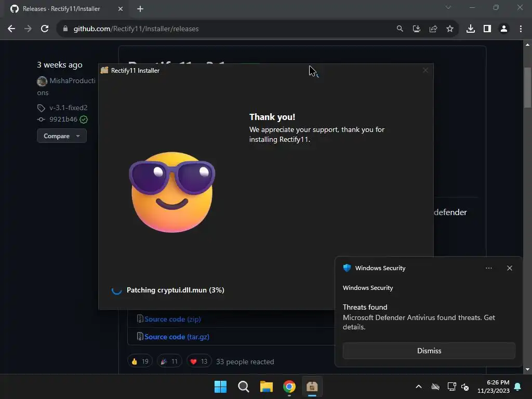Open the v-3.1-fixed2 tag link
Viewport: 532px width, 399px height.
click(x=68, y=108)
